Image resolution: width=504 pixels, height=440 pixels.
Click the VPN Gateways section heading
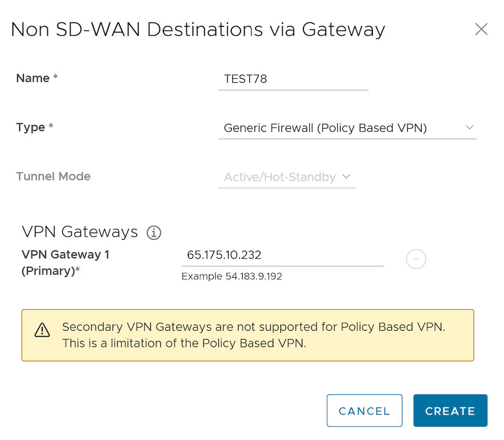pyautogui.click(x=80, y=232)
